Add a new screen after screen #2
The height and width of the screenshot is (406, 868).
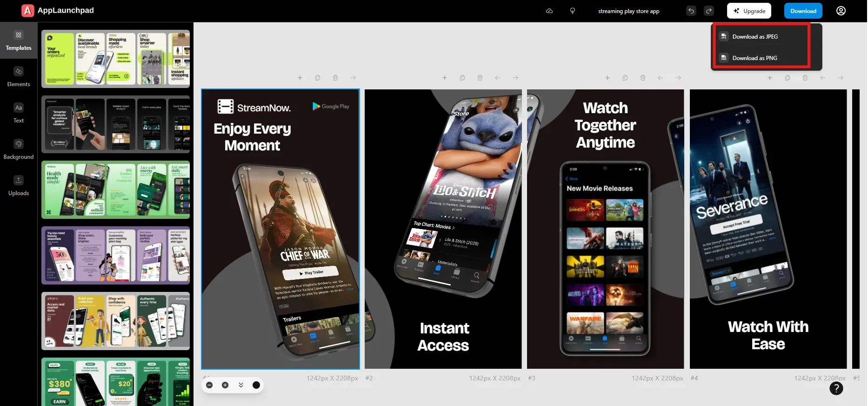click(445, 78)
